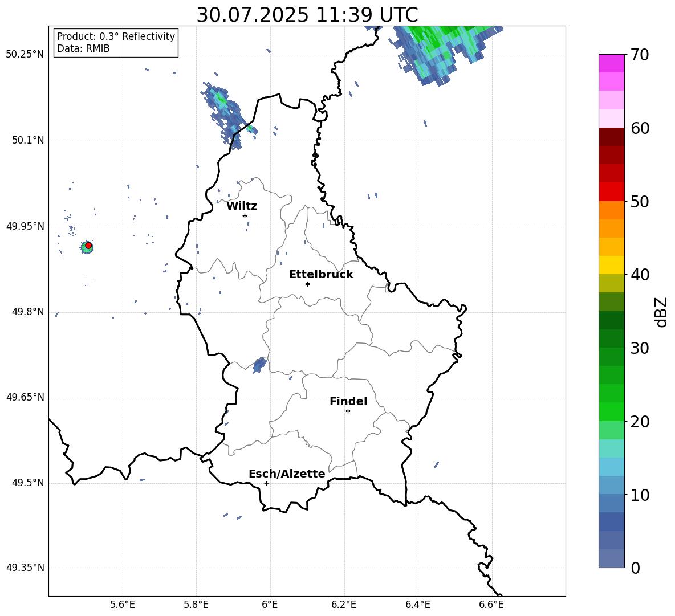Click the small blue echo near 49.7°N
Screen dimensions: 675x616
pos(259,365)
